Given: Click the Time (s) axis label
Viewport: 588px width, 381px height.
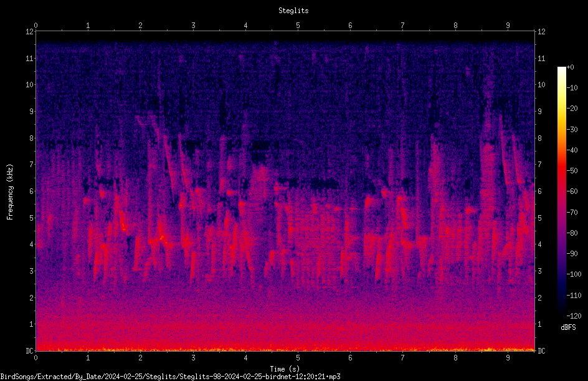Looking at the screenshot, I should [x=285, y=369].
